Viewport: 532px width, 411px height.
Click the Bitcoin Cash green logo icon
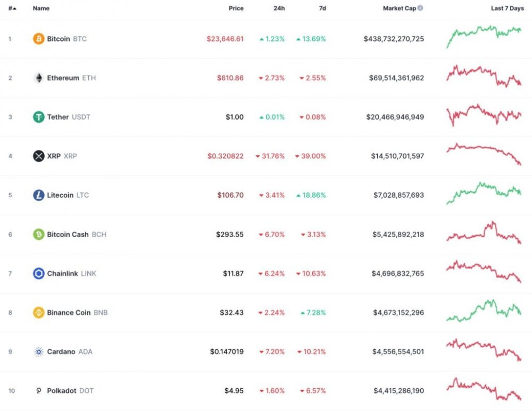coord(39,234)
